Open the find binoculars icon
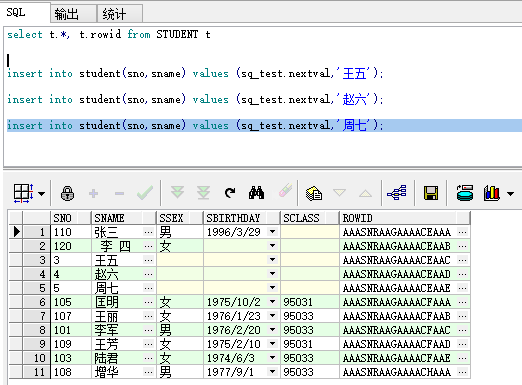Screen dimensions: 522x385 tap(256, 193)
